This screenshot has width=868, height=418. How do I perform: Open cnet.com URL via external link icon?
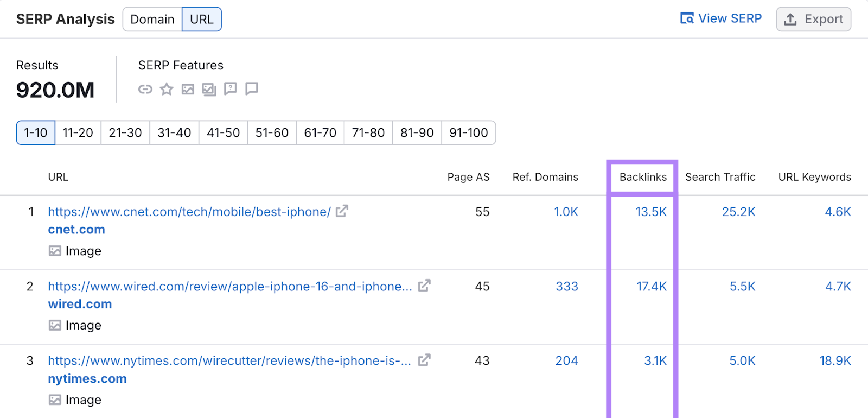(x=342, y=211)
